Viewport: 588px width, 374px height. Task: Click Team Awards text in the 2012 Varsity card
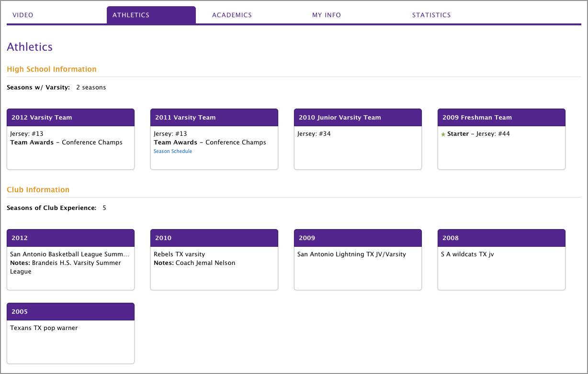pyautogui.click(x=66, y=143)
